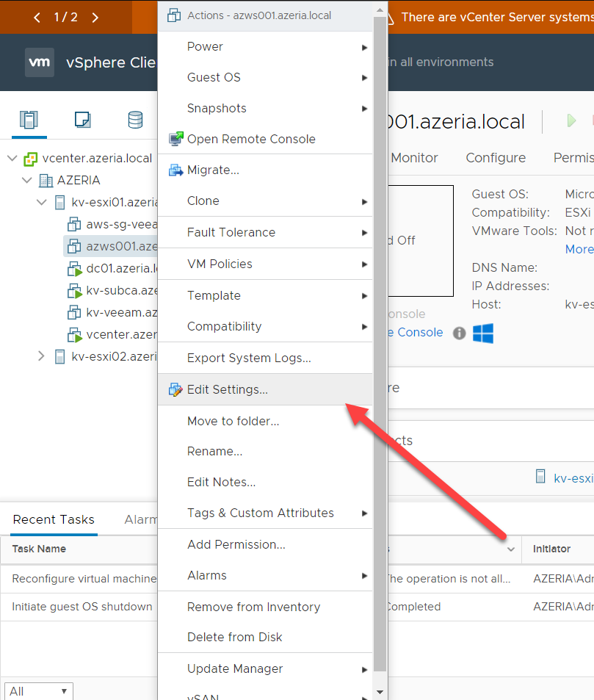Choose Edit Settings from the Actions menu
Viewport: 594px width, 700px height.
click(x=228, y=389)
